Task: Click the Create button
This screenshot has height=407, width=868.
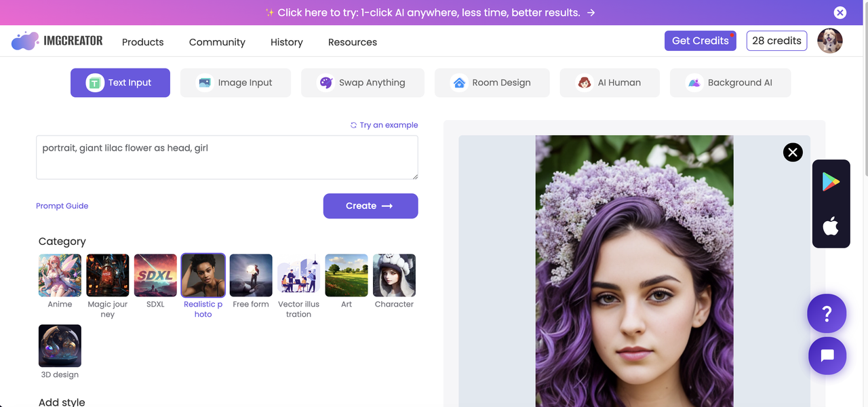Action: point(370,206)
